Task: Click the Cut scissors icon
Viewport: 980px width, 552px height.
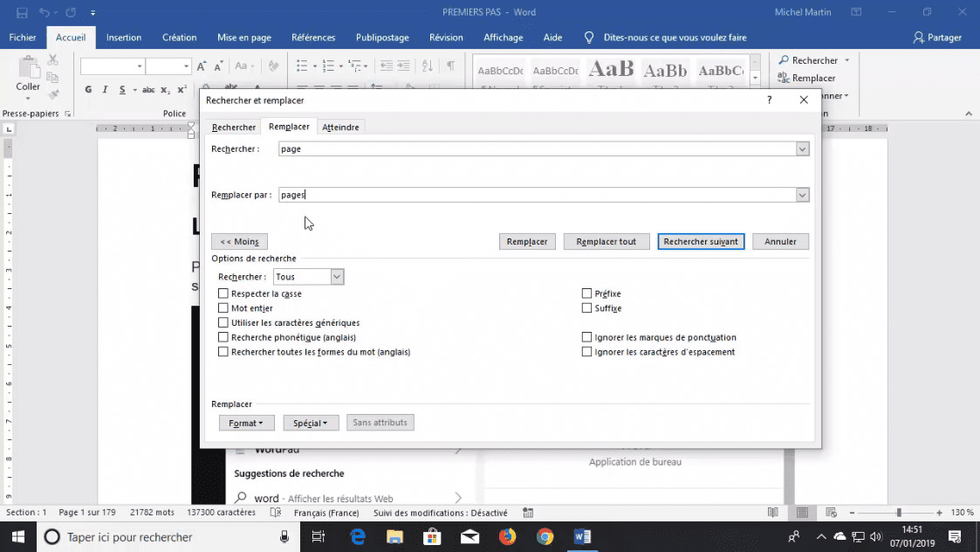Action: click(53, 60)
